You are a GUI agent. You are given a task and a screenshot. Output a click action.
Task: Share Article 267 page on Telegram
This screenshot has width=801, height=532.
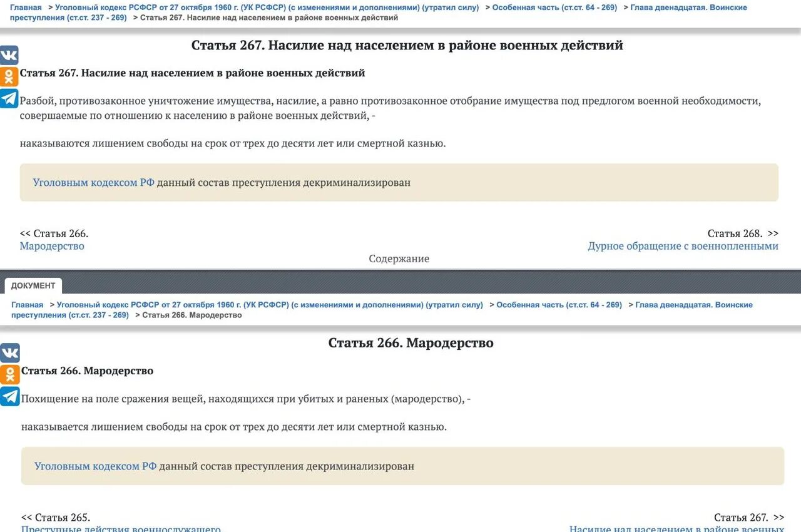9,99
